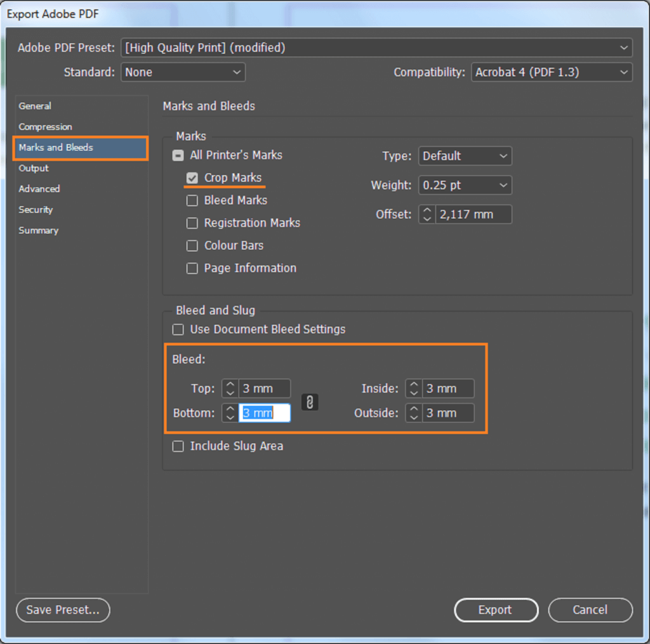Image resolution: width=650 pixels, height=644 pixels.
Task: Click the Cancel button
Action: (590, 610)
